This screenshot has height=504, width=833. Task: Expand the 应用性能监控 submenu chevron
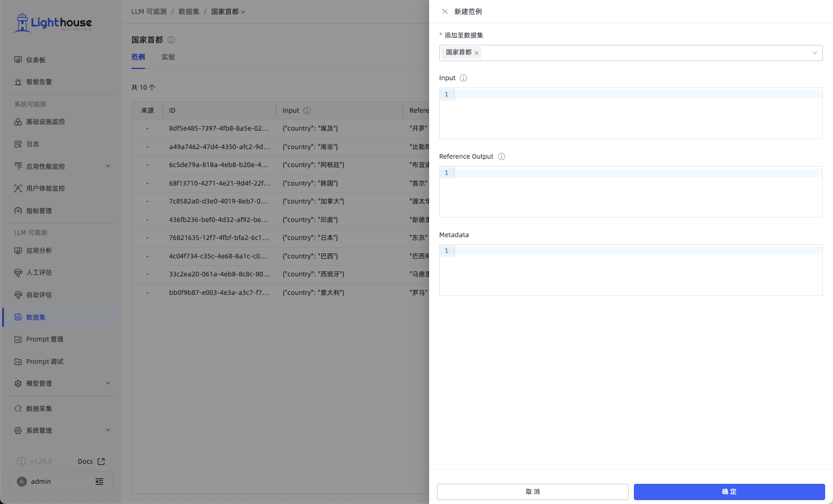[108, 167]
